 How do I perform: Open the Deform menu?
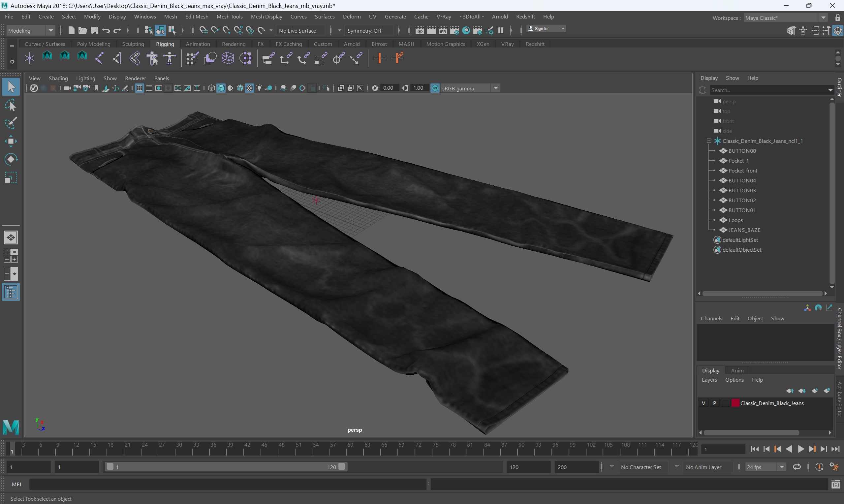(352, 16)
